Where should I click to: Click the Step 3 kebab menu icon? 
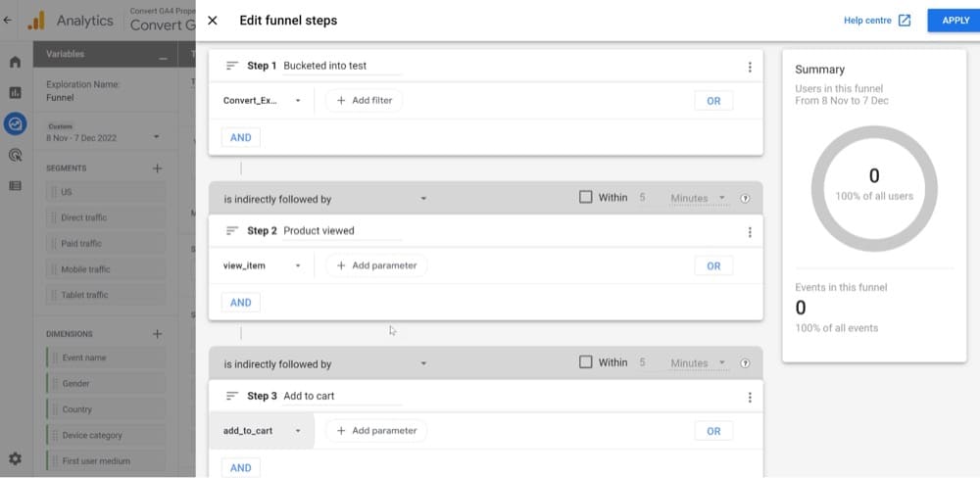(x=750, y=398)
